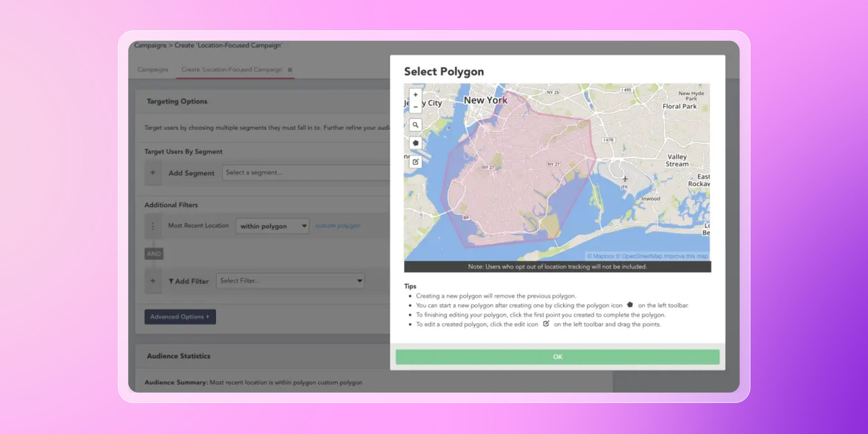This screenshot has width=868, height=434.
Task: Click the plus icon beside Add Segment
Action: (x=153, y=173)
